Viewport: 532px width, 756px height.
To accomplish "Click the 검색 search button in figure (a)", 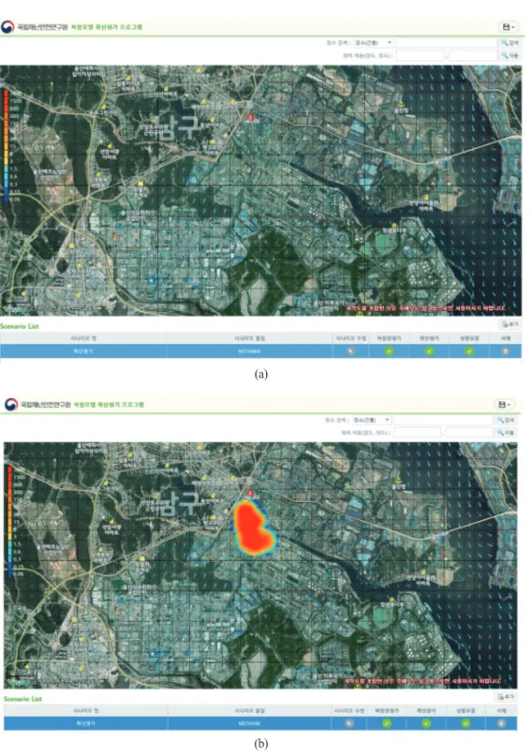I will pyautogui.click(x=510, y=43).
